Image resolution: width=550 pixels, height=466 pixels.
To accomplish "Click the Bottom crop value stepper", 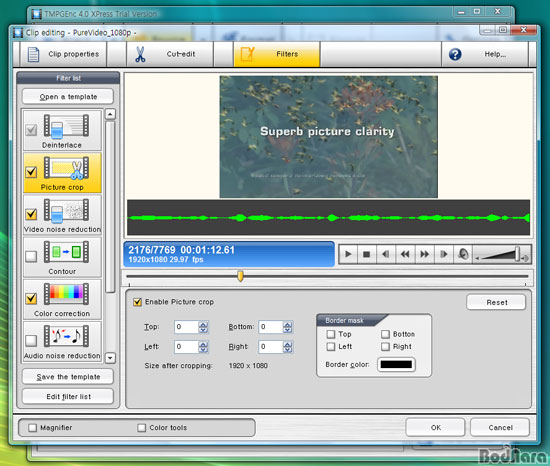I will click(x=287, y=327).
